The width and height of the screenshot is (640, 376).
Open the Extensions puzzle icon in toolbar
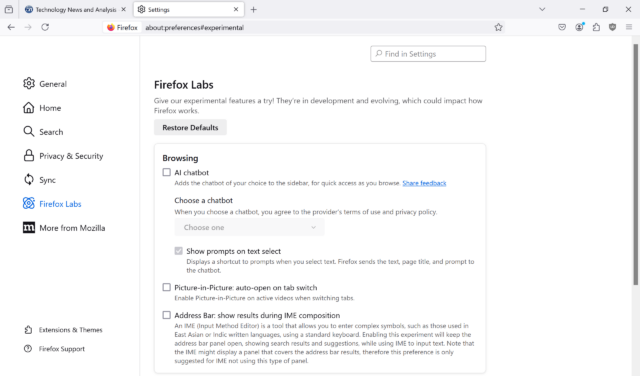pos(596,27)
